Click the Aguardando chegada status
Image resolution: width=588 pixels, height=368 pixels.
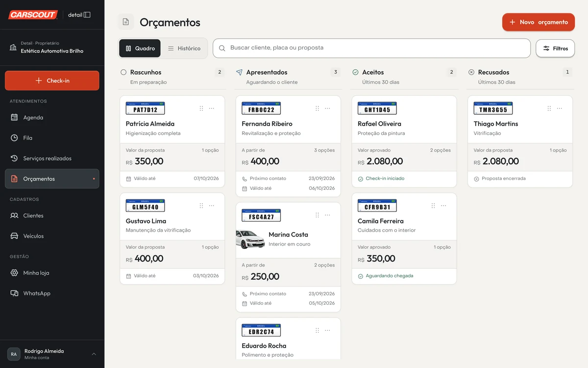click(386, 276)
